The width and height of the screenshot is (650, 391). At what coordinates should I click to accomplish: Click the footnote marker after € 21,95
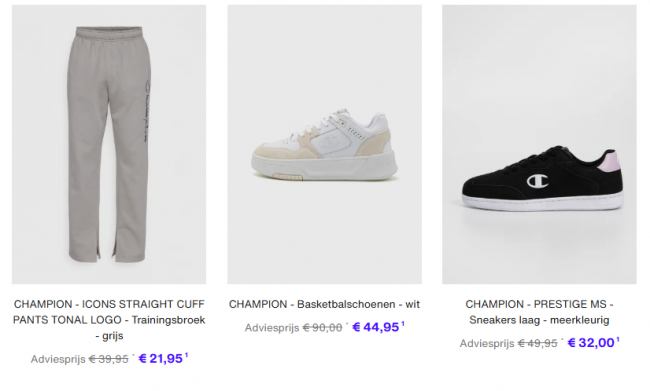(186, 355)
